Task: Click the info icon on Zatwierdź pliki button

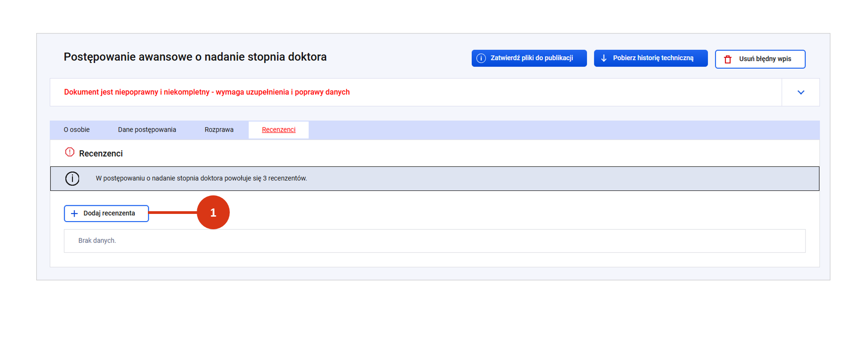Action: pyautogui.click(x=481, y=58)
